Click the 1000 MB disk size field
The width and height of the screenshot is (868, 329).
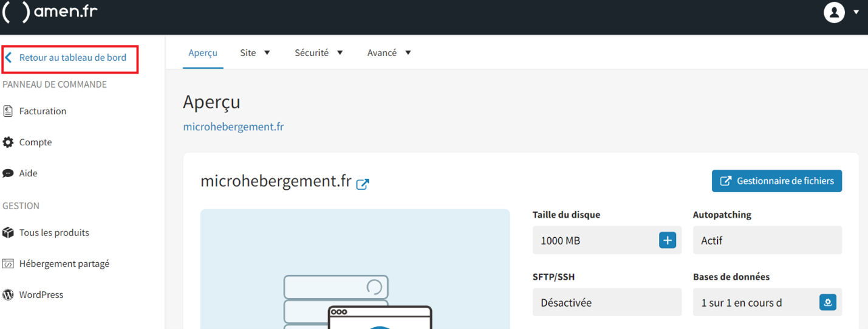click(x=607, y=240)
